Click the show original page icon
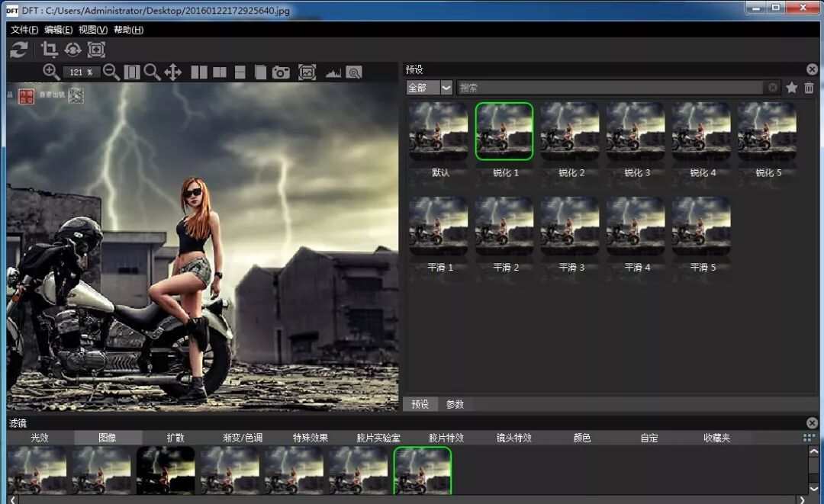The image size is (824, 504). [260, 72]
